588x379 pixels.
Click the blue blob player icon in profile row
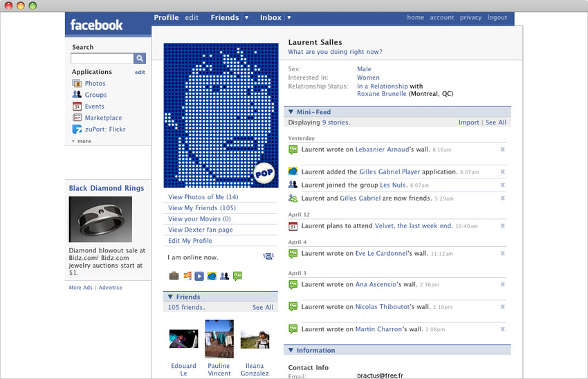coord(212,276)
